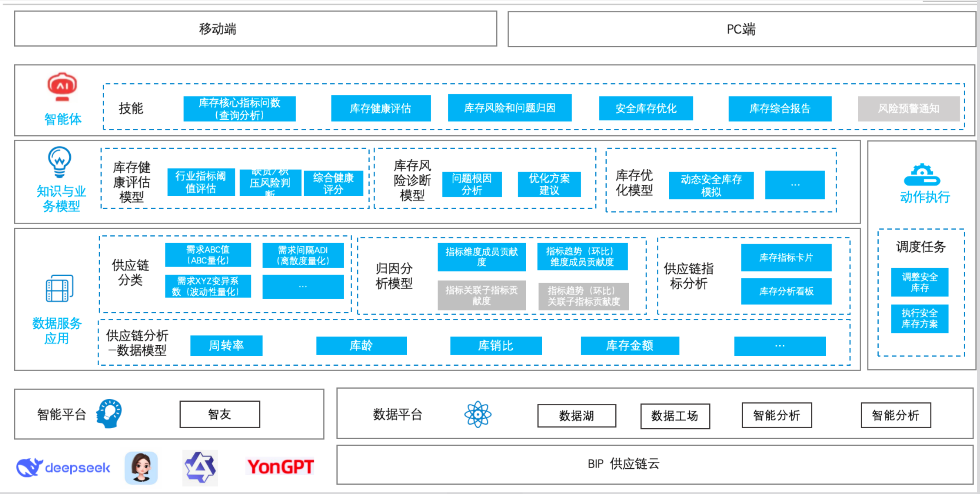
Task: Click the cloud gear icon above 动作执行
Action: (x=922, y=175)
